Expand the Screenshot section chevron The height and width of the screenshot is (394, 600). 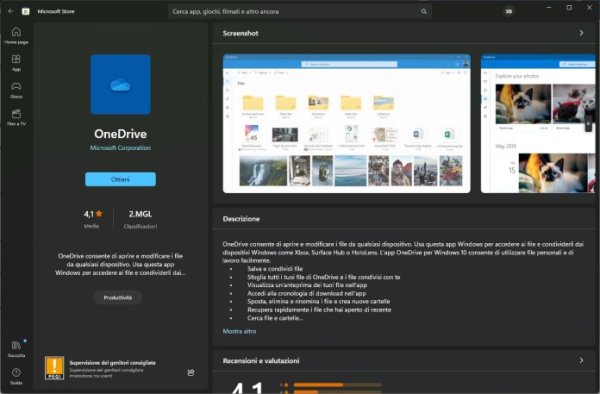[x=581, y=33]
